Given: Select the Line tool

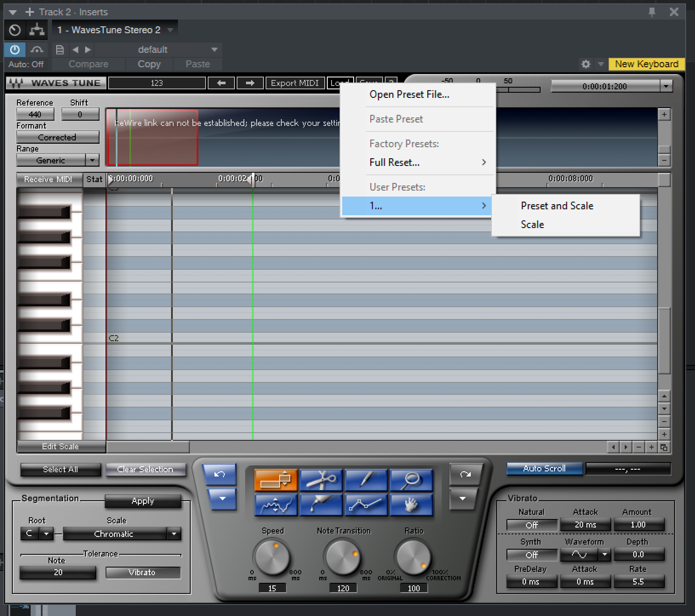Looking at the screenshot, I should 366,505.
